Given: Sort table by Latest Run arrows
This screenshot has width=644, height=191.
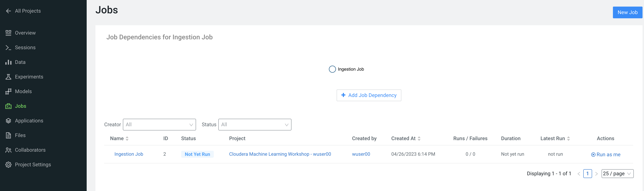Looking at the screenshot, I should pos(568,138).
